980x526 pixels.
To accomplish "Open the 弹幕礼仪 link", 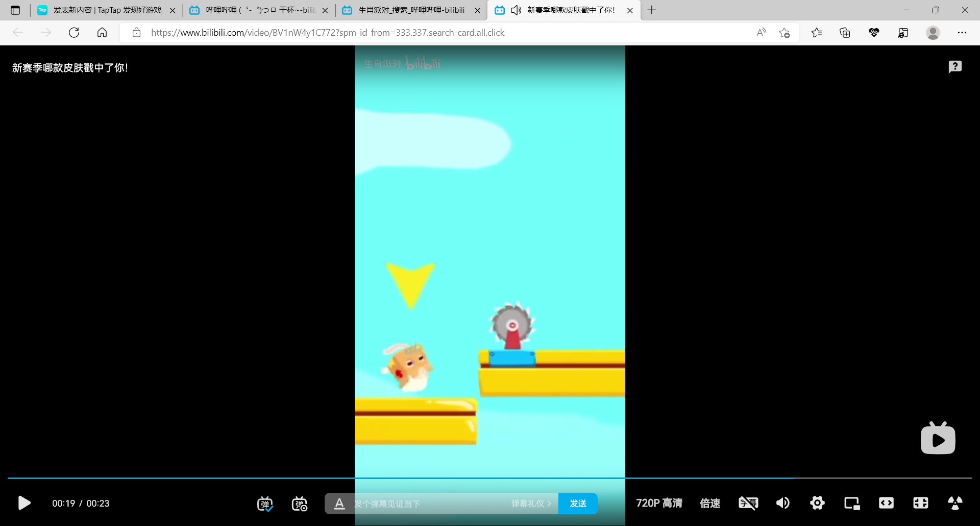I will coord(531,504).
